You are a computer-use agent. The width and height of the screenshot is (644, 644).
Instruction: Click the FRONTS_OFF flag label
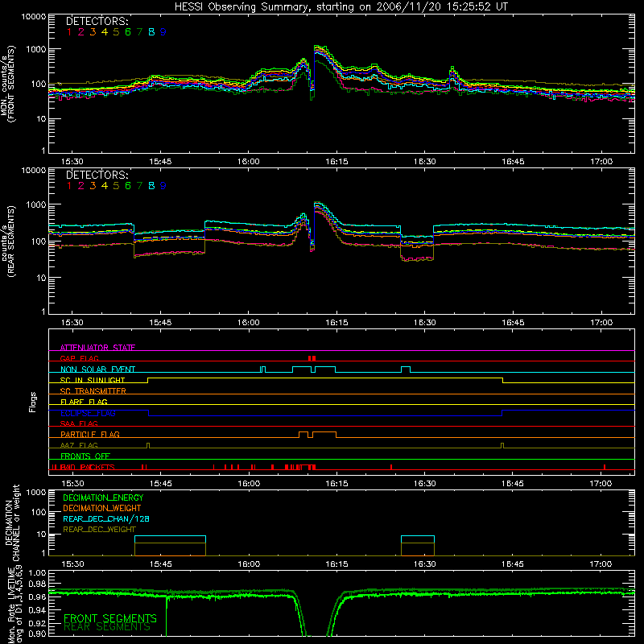click(x=85, y=456)
